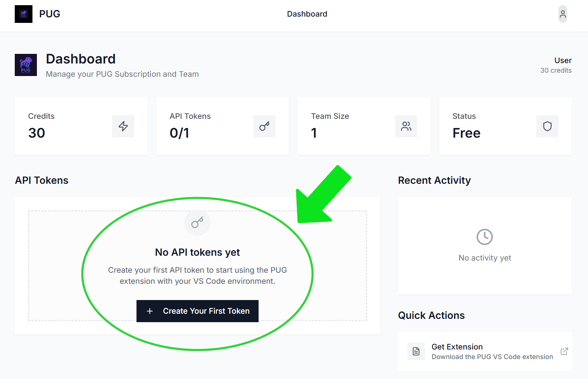Click the Team Size people icon
The image size is (588, 379).
coord(406,126)
